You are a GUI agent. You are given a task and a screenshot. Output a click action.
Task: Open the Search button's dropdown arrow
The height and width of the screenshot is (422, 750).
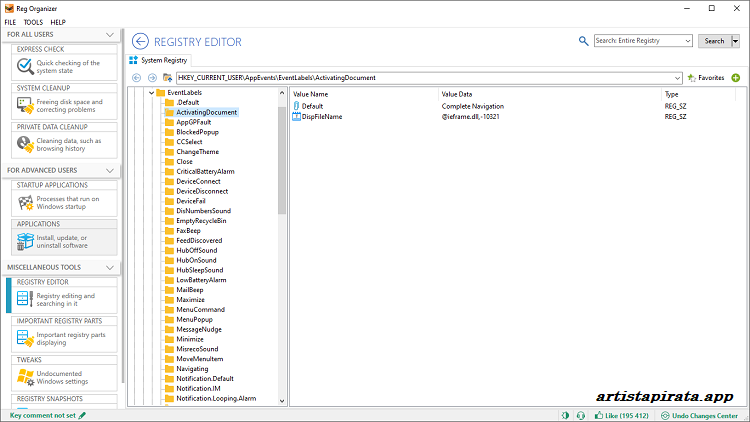736,41
